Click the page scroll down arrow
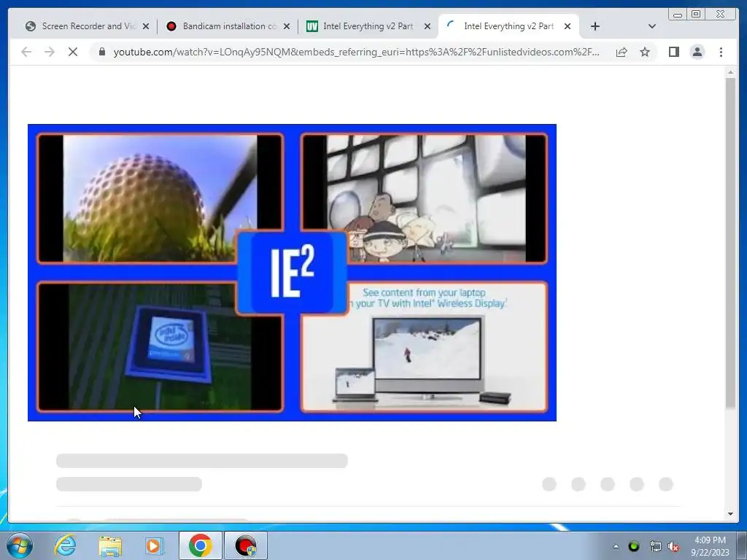 730,514
